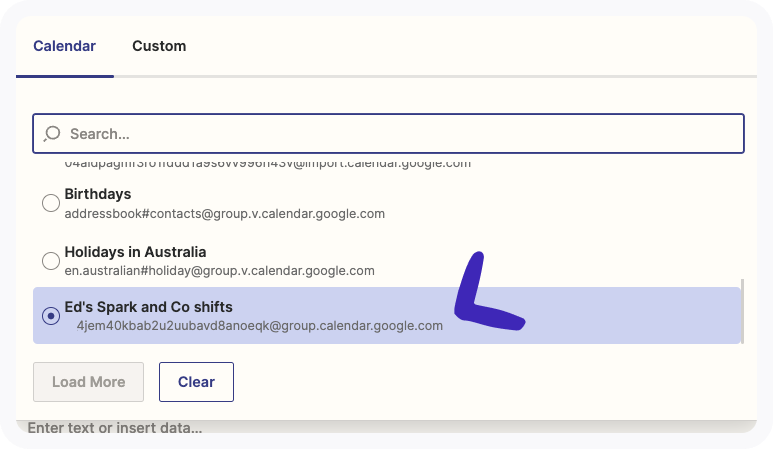Click the Ed's Spark and Co shifts radio button

pyautogui.click(x=51, y=315)
